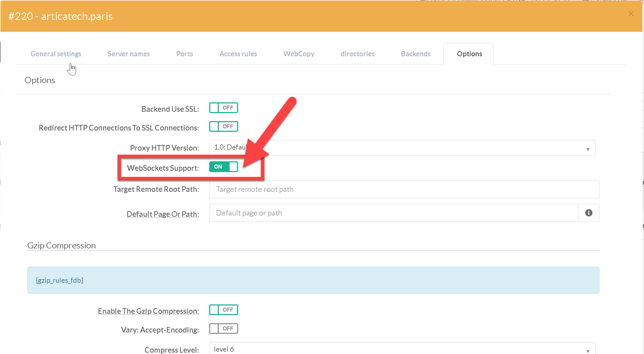
Task: Open the Backends tab
Action: (x=416, y=54)
